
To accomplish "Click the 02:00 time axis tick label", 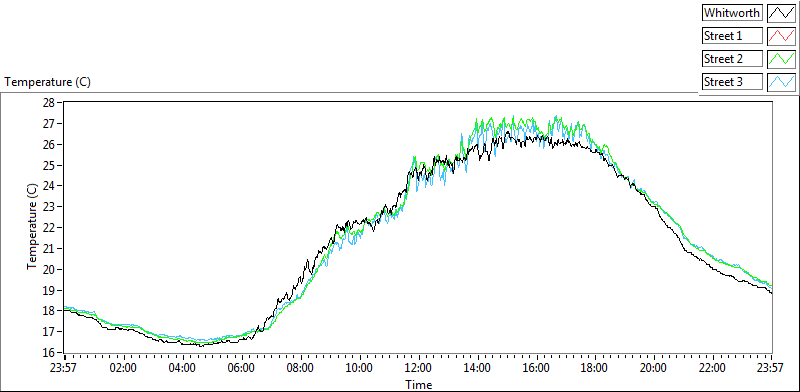I will [123, 368].
